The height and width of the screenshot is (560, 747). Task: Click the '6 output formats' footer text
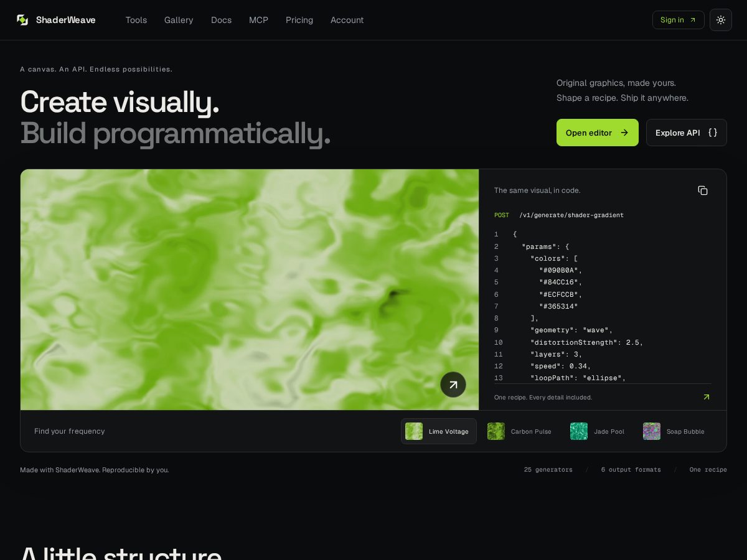tap(631, 470)
